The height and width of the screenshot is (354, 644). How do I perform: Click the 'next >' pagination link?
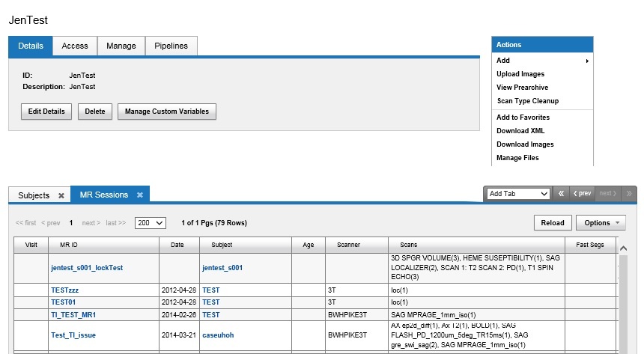91,223
